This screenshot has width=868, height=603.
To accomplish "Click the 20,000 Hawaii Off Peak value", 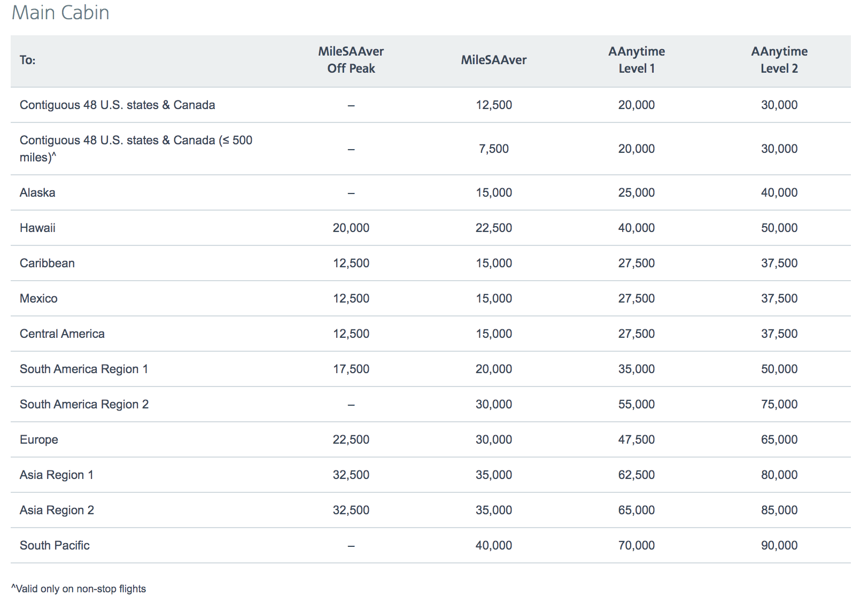I will (351, 227).
